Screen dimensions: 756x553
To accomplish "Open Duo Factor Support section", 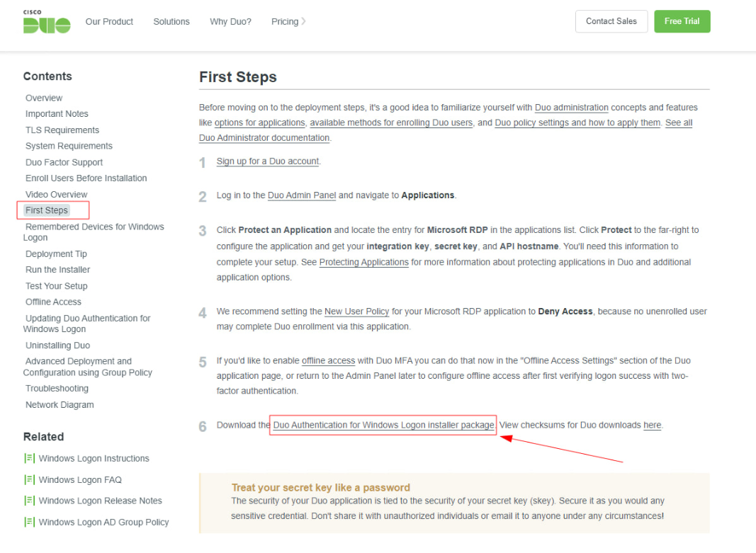I will coord(64,162).
